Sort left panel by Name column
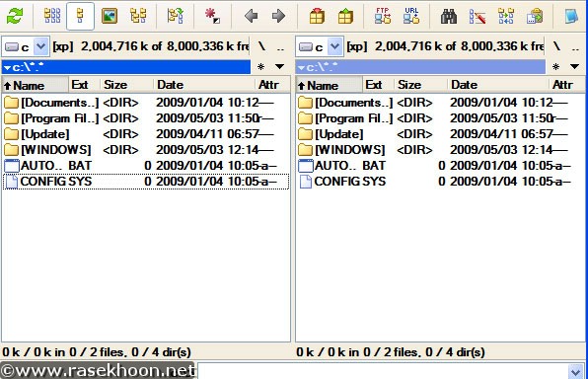The height and width of the screenshot is (379, 588). click(x=36, y=85)
